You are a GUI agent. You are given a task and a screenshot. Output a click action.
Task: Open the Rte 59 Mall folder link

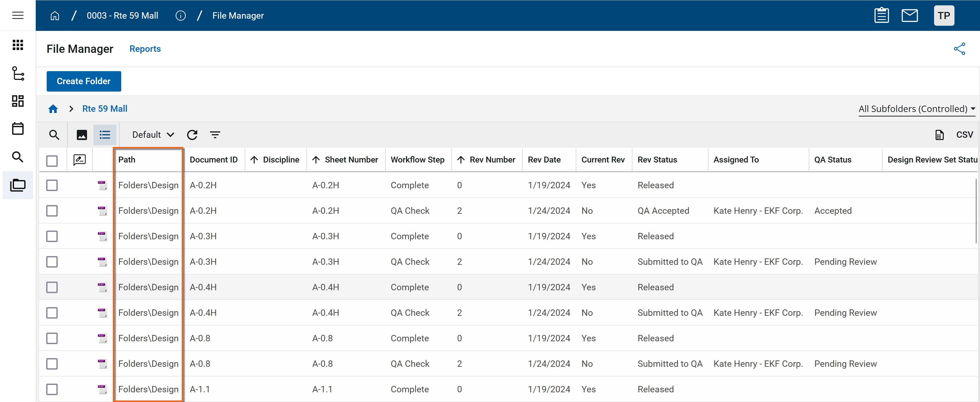(105, 109)
